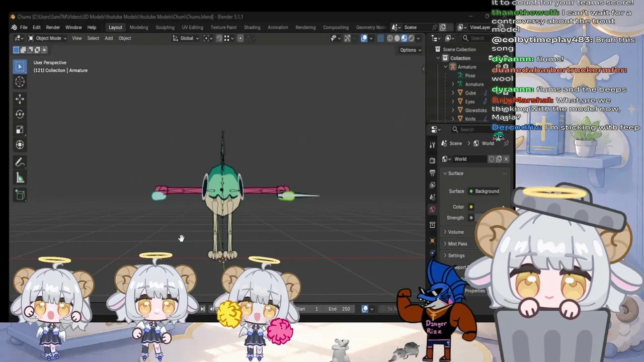Toggle rendered viewport shading
644x362 pixels.
pos(411,38)
